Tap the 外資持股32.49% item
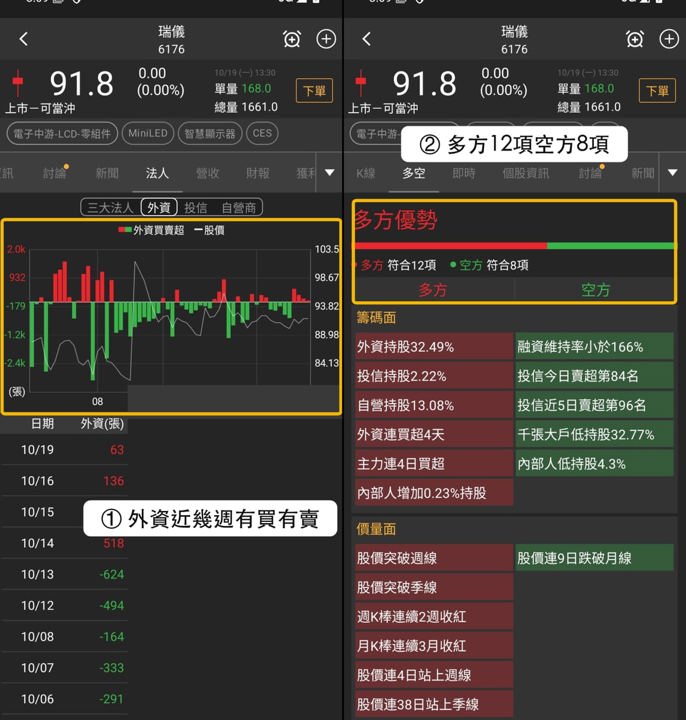 tap(434, 347)
